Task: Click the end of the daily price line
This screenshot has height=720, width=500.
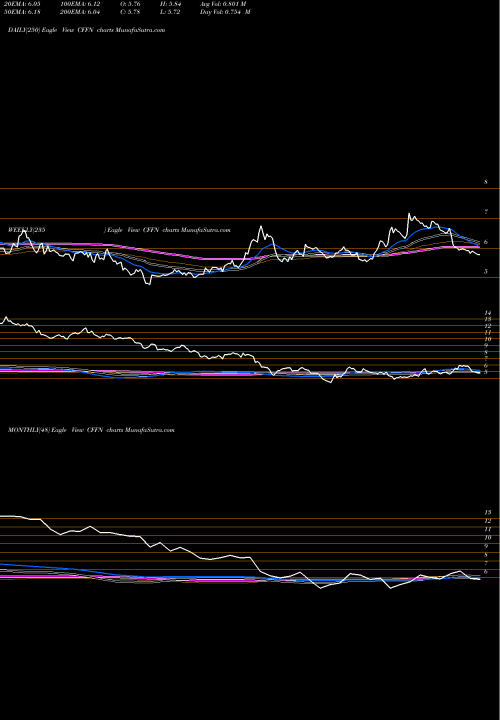Action: (x=479, y=254)
